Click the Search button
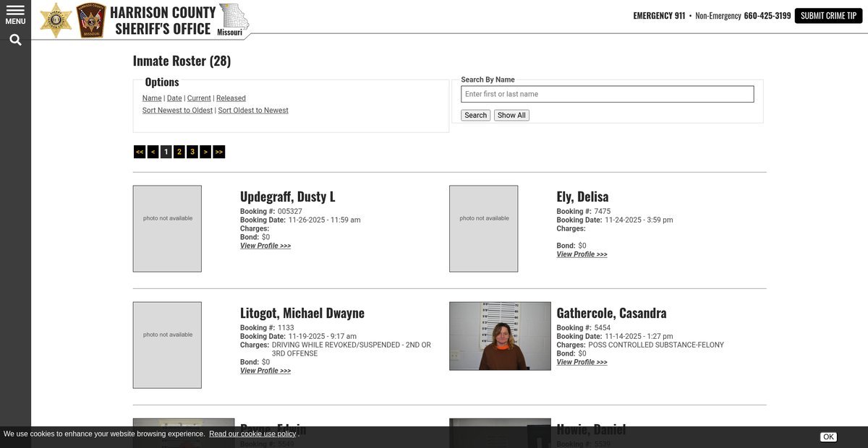The image size is (868, 448). [x=475, y=116]
